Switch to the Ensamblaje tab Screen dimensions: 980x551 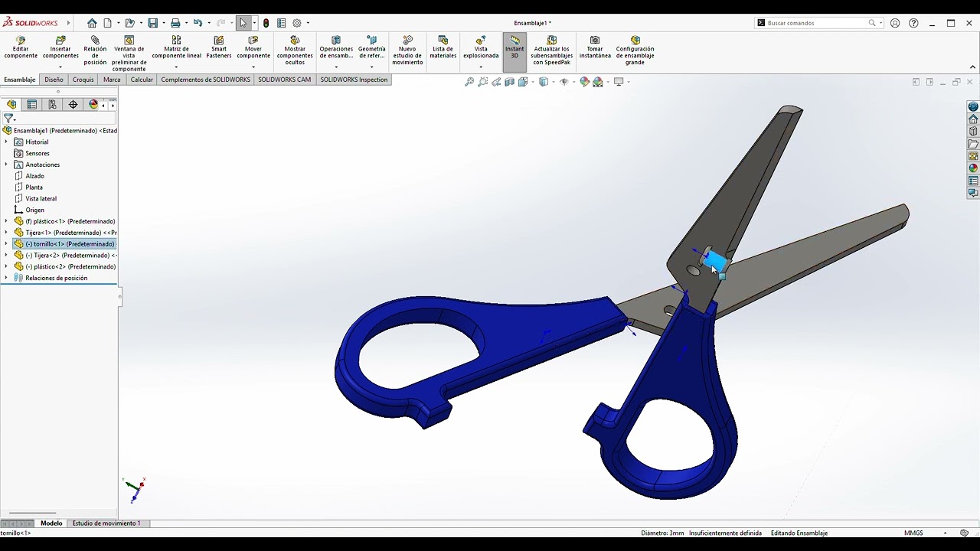click(x=20, y=80)
